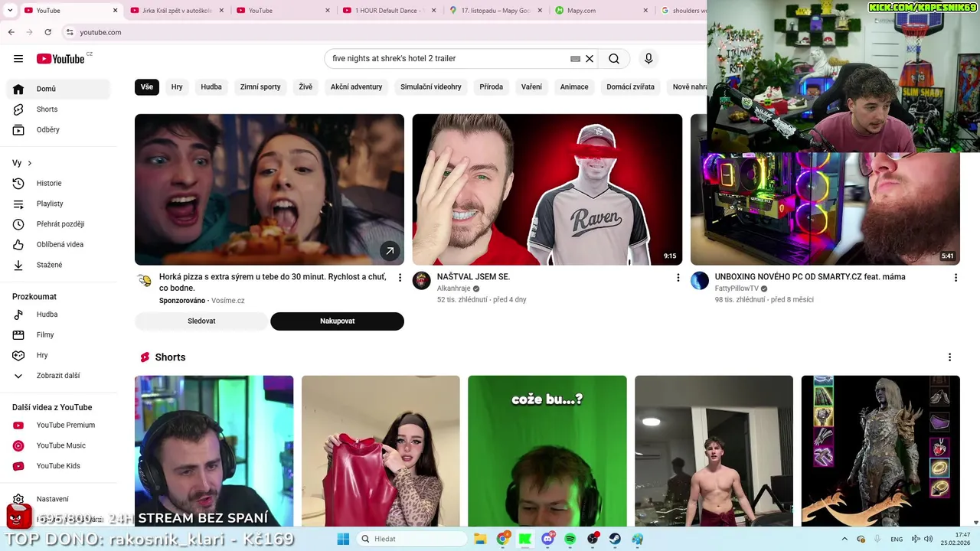Click the Nakupovat button on the ad
The width and height of the screenshot is (980, 551).
point(337,321)
